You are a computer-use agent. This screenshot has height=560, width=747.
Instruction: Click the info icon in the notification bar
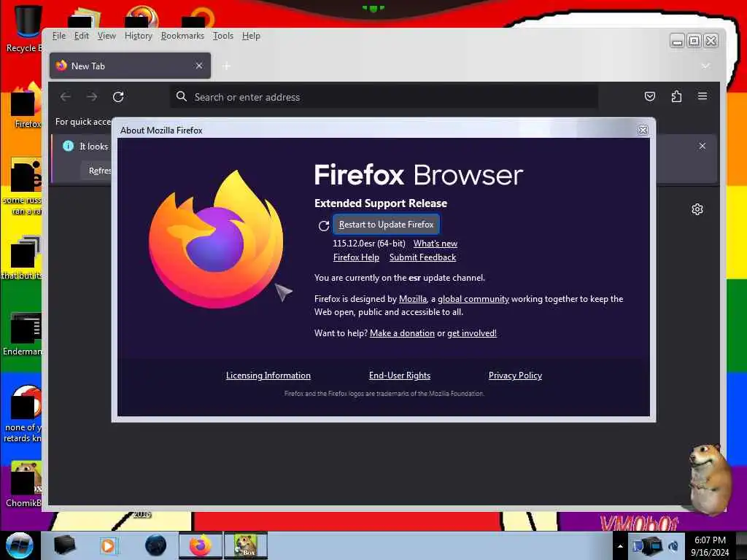pyautogui.click(x=68, y=146)
